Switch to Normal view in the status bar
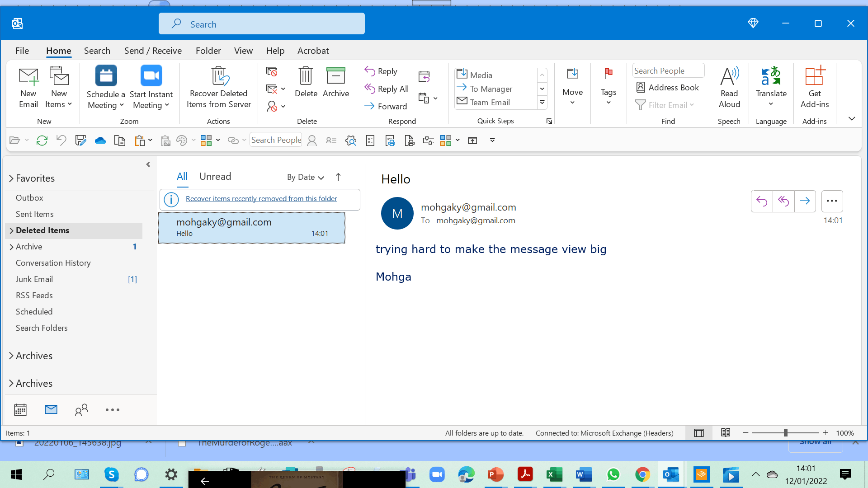 tap(699, 433)
